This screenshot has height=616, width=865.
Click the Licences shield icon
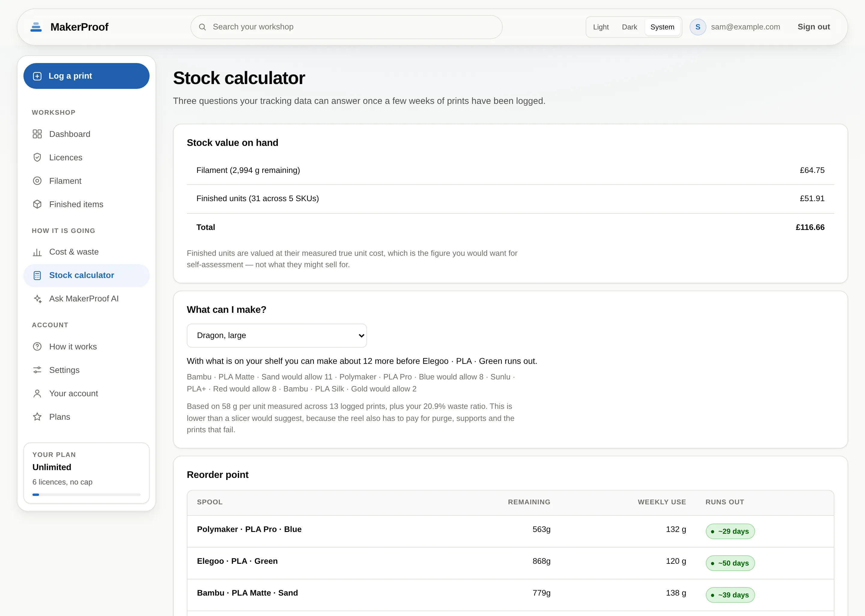click(37, 157)
